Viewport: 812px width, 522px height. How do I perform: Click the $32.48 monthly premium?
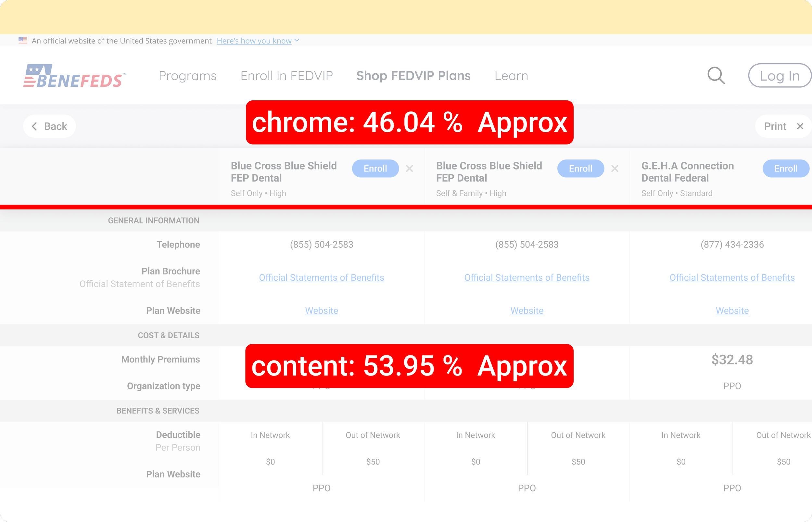[x=732, y=360]
